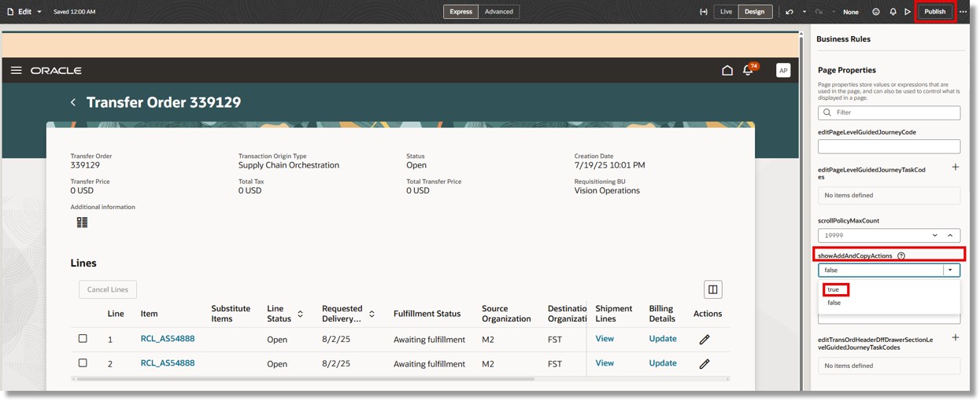Viewport: 980px width, 401px height.
Task: Open the AP user avatar menu
Action: 783,70
